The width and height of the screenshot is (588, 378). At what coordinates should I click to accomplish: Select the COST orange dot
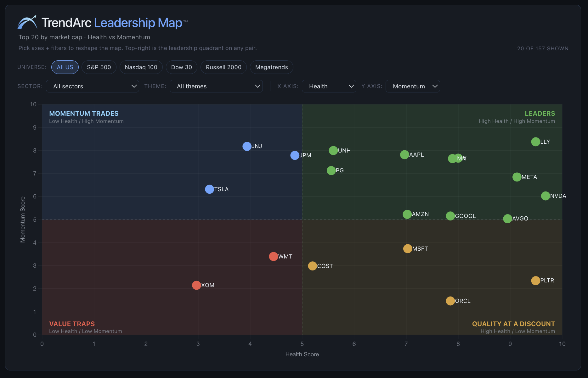click(312, 266)
